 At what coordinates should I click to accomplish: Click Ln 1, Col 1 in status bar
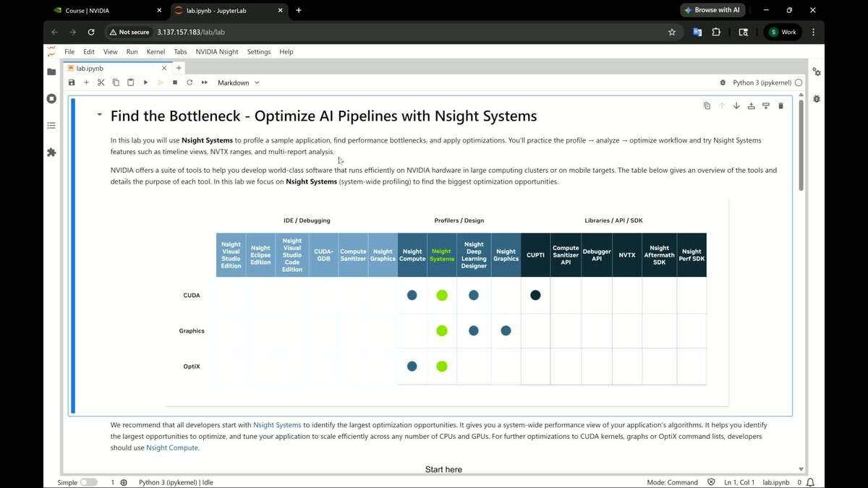(739, 482)
